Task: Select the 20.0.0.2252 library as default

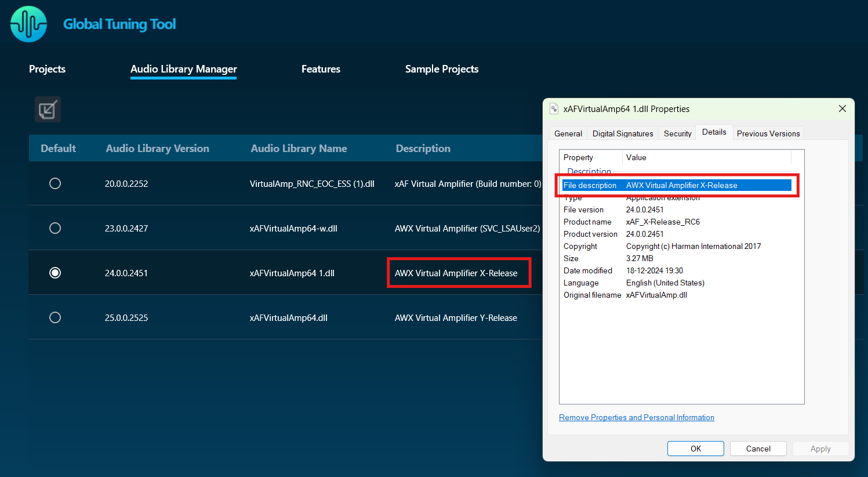Action: (55, 183)
